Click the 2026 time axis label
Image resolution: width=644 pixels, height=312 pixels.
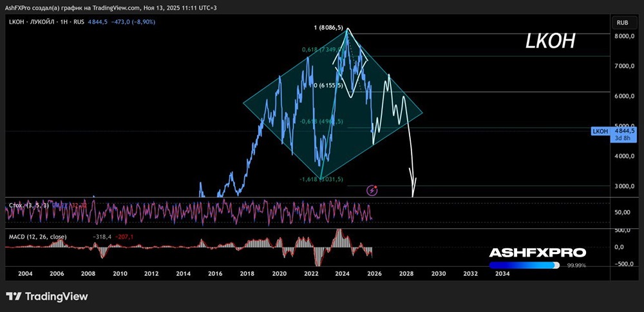coord(374,274)
